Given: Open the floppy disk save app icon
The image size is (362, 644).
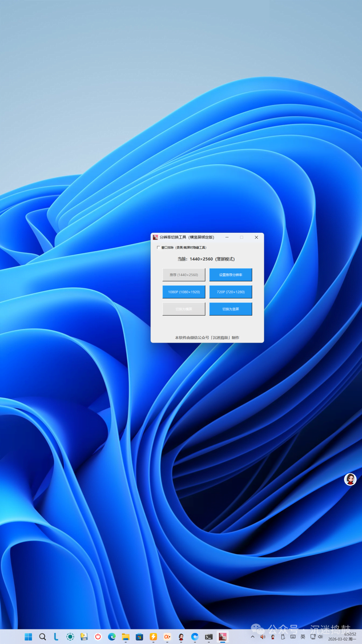Looking at the screenshot, I should 84,637.
